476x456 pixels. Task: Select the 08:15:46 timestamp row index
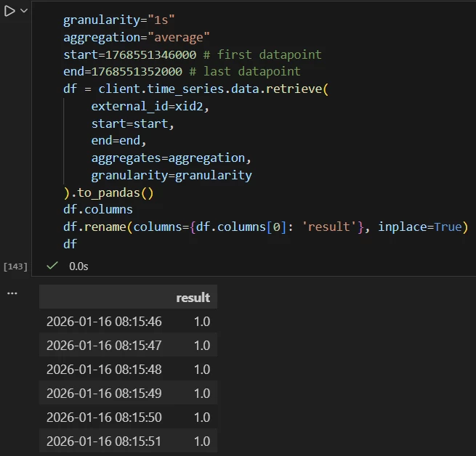click(104, 322)
